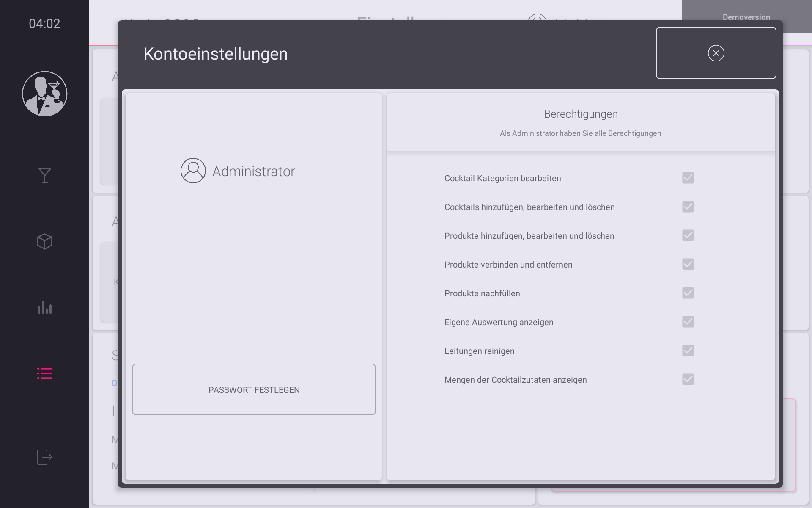Select the pink settings list icon
The image size is (812, 508).
(x=44, y=373)
